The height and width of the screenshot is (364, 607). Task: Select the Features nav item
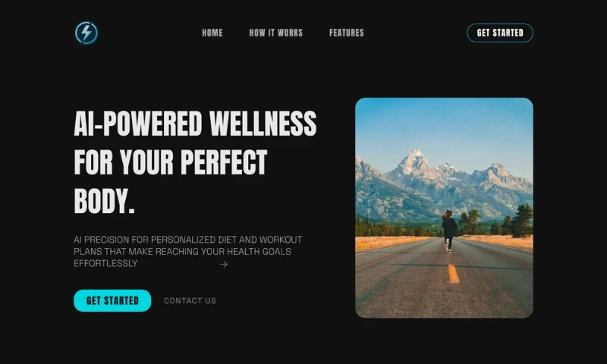[347, 33]
